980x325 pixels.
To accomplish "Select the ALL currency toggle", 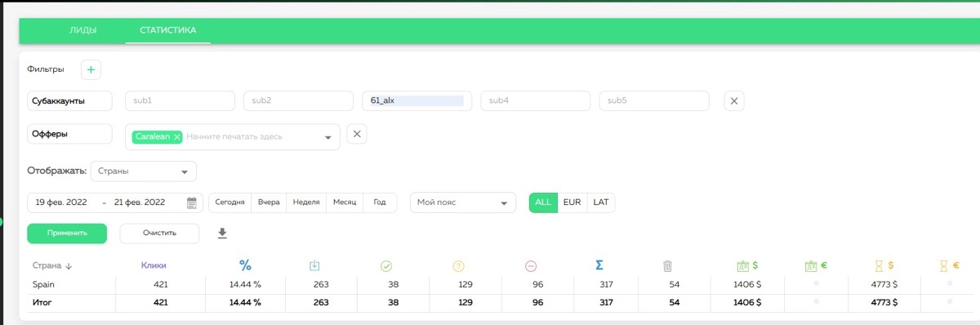I will pos(544,203).
